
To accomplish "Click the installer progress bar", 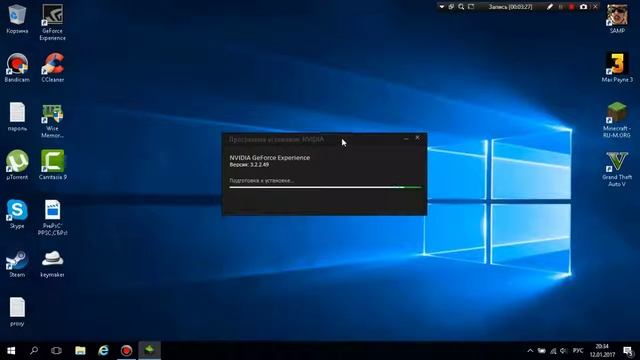I will click(325, 187).
